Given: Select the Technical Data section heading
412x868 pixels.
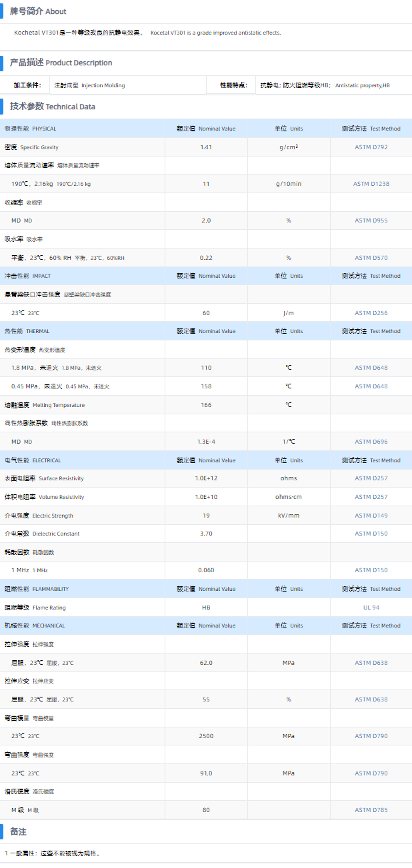Looking at the screenshot, I should coord(52,107).
